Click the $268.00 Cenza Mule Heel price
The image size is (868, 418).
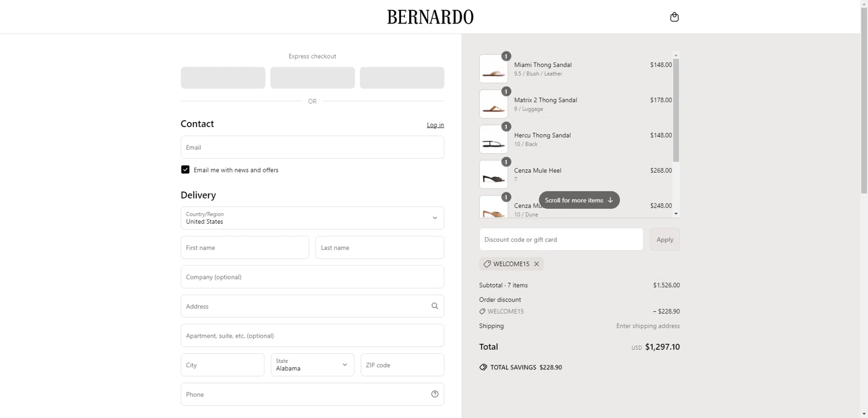661,171
